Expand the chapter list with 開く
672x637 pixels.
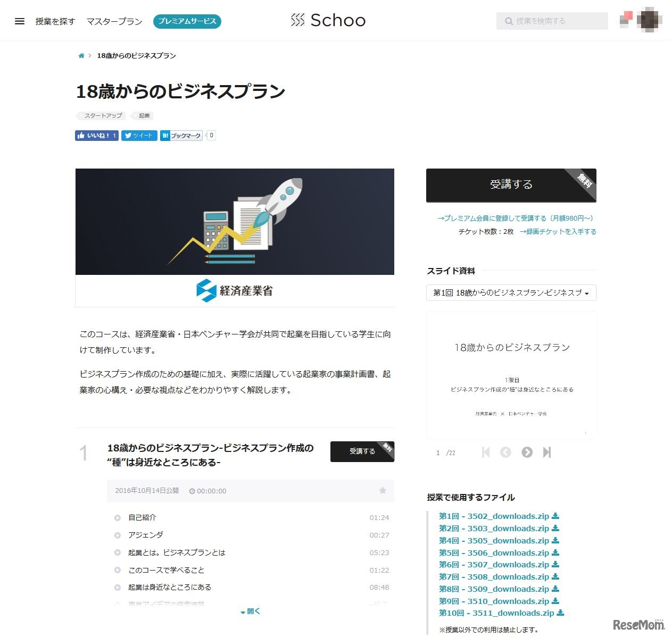(x=250, y=611)
